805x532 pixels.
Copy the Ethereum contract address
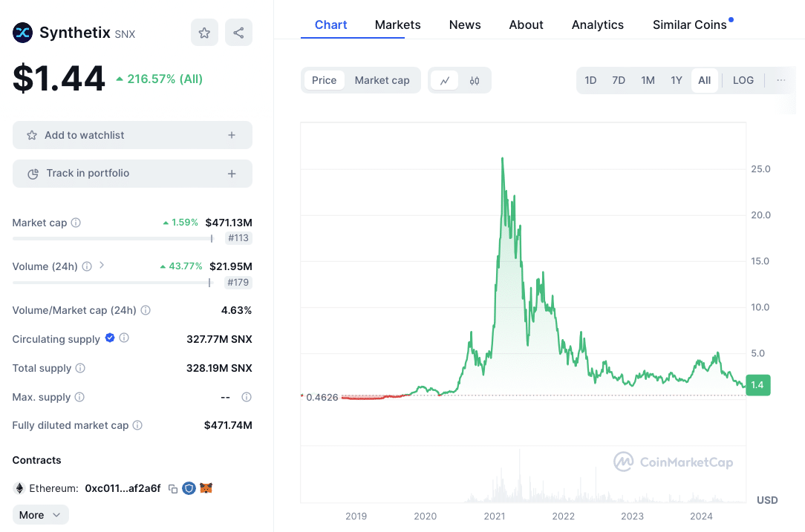(173, 488)
